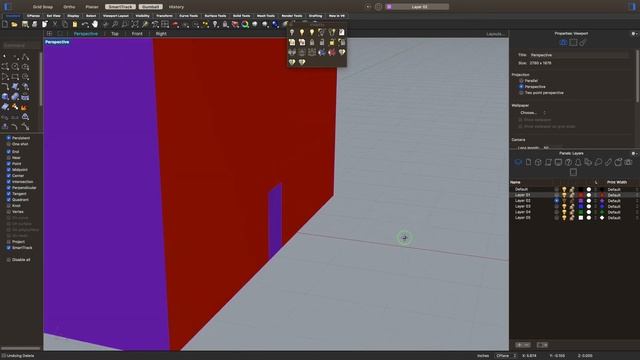The width and height of the screenshot is (640, 360).
Task: Open the Notifications bell panel icon
Action: [578, 162]
